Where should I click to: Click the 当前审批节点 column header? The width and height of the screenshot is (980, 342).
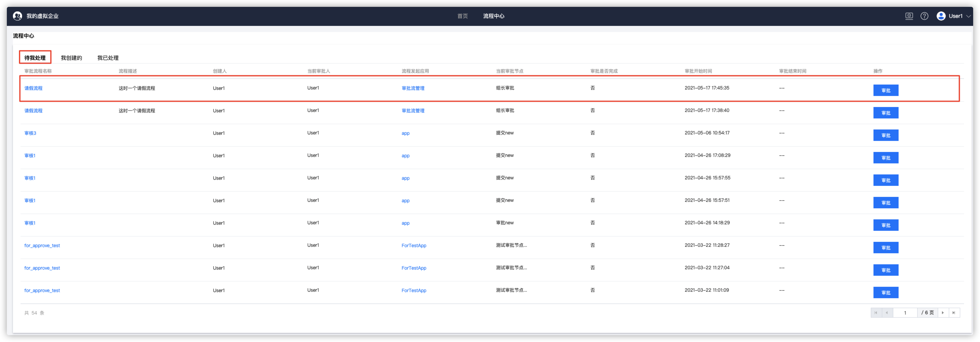pyautogui.click(x=509, y=71)
